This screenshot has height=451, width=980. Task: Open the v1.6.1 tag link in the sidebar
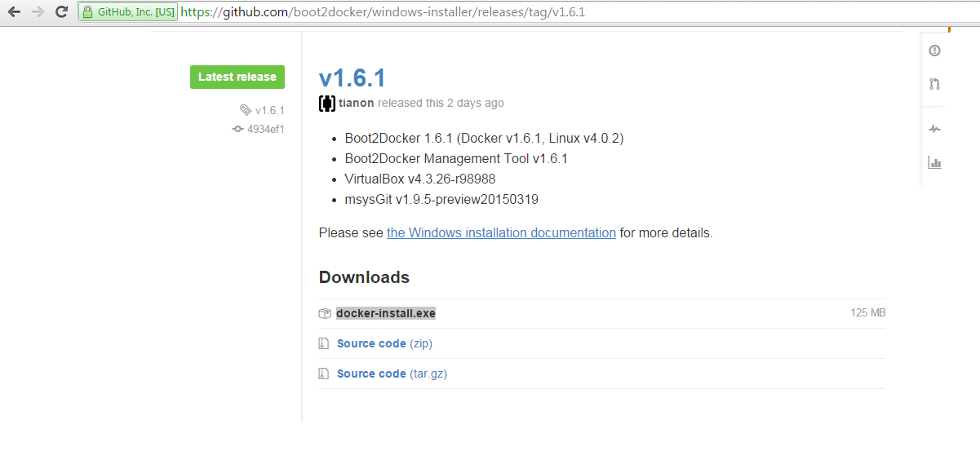[x=269, y=110]
